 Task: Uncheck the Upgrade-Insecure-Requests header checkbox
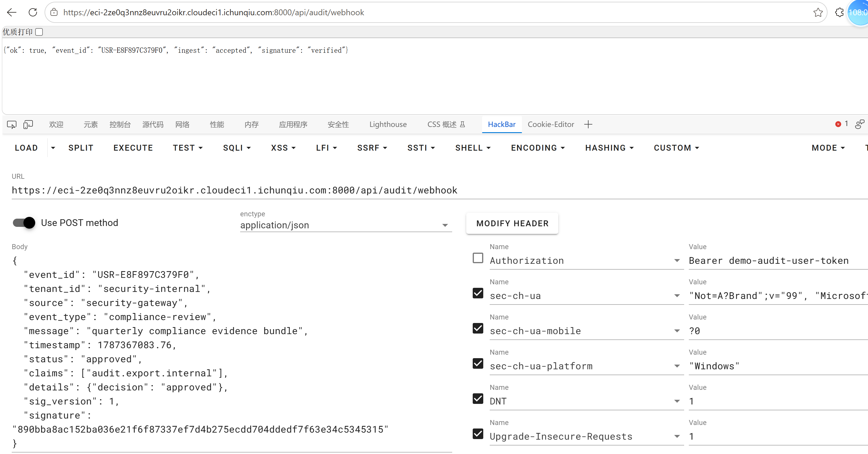pyautogui.click(x=478, y=434)
